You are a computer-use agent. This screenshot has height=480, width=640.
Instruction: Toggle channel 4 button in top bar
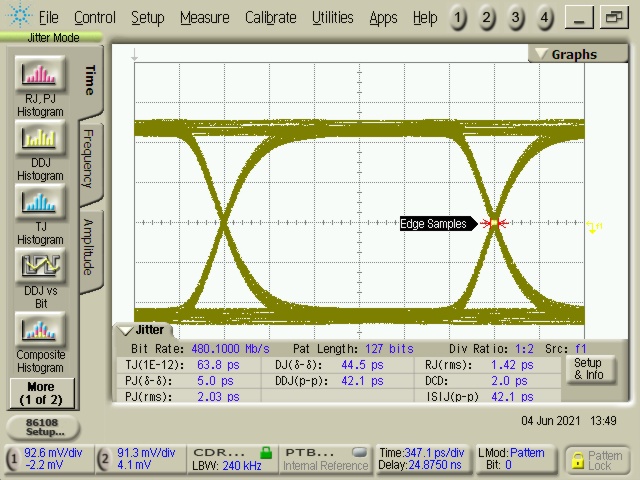pyautogui.click(x=544, y=18)
